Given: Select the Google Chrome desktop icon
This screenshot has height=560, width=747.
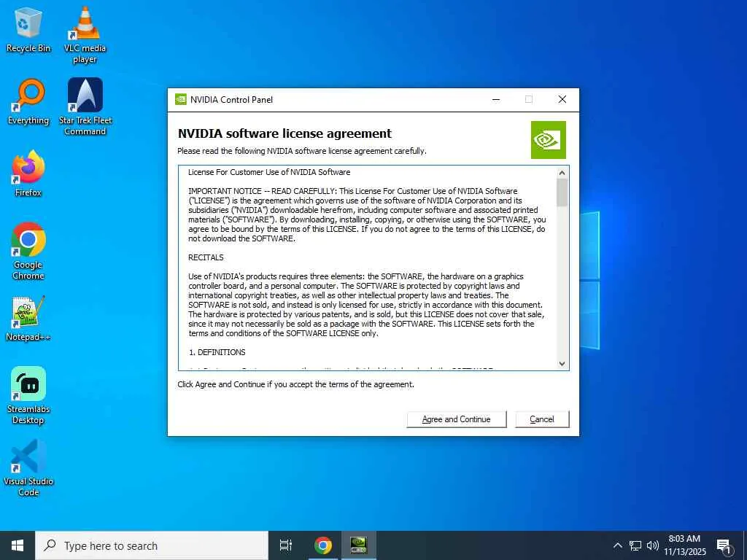Looking at the screenshot, I should [x=28, y=252].
